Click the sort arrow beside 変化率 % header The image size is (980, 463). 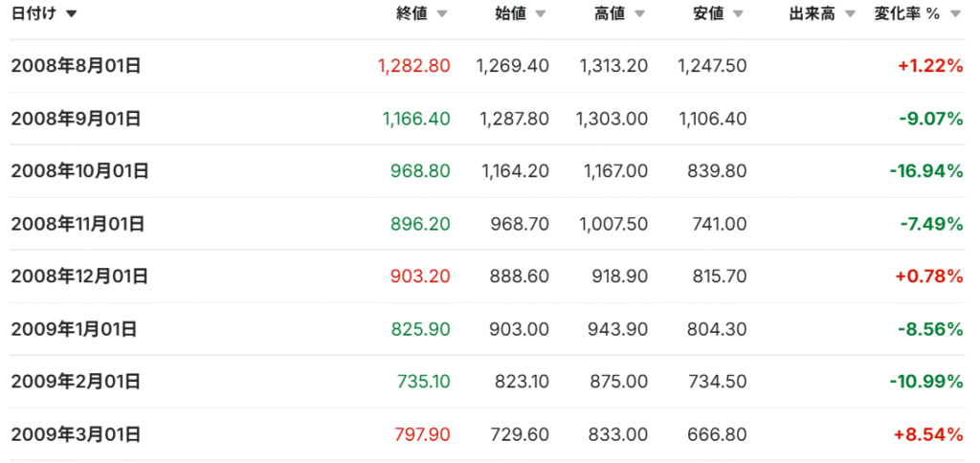point(954,14)
